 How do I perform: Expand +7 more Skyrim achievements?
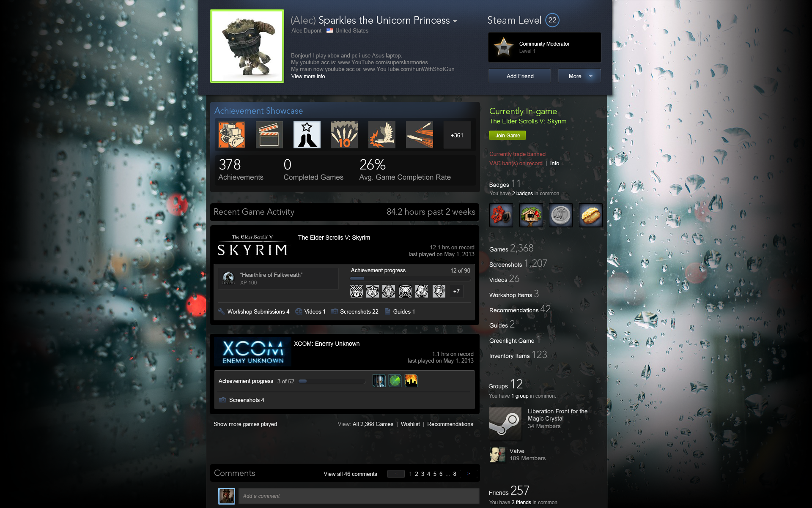coord(456,291)
